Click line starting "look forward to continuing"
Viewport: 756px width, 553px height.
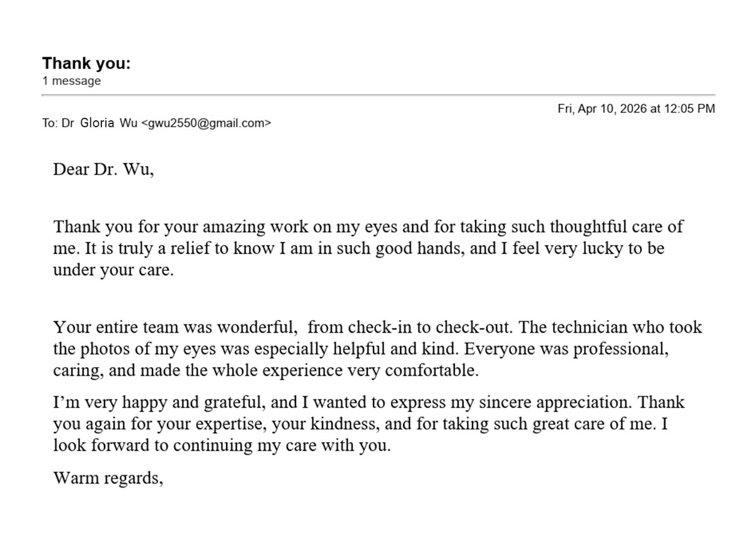[x=222, y=446]
